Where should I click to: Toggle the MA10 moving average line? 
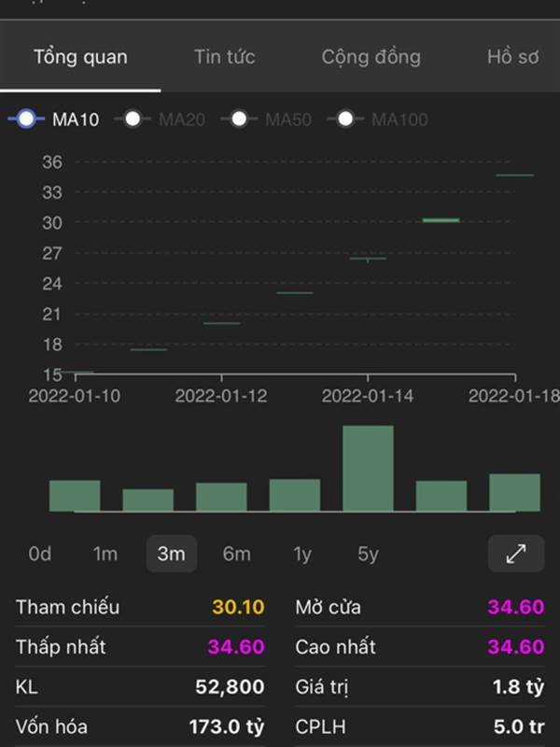(53, 120)
